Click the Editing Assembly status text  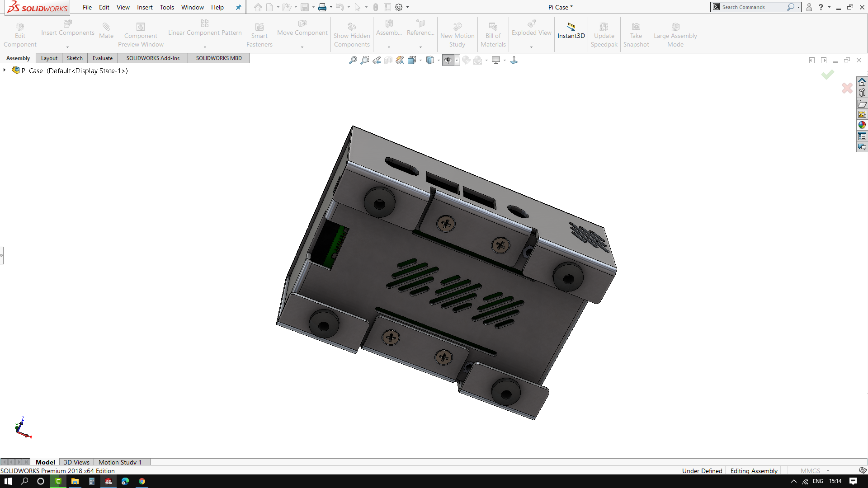pos(754,471)
